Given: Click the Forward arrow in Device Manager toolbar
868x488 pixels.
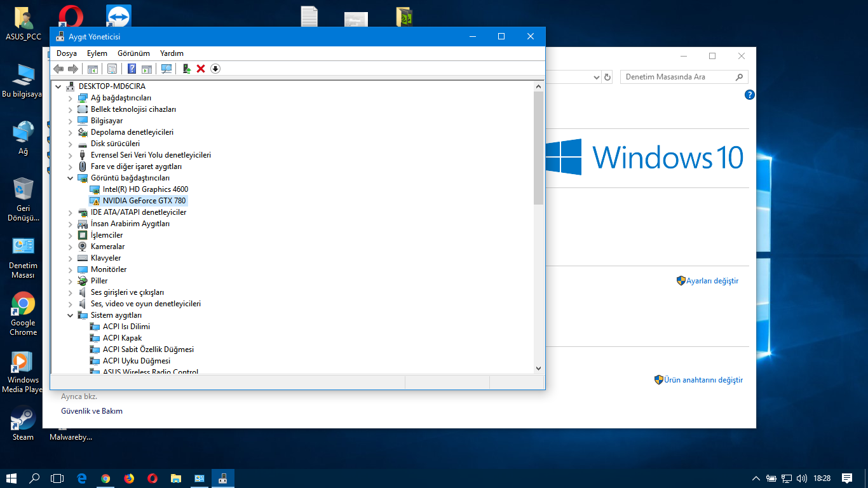Looking at the screenshot, I should click(x=73, y=69).
